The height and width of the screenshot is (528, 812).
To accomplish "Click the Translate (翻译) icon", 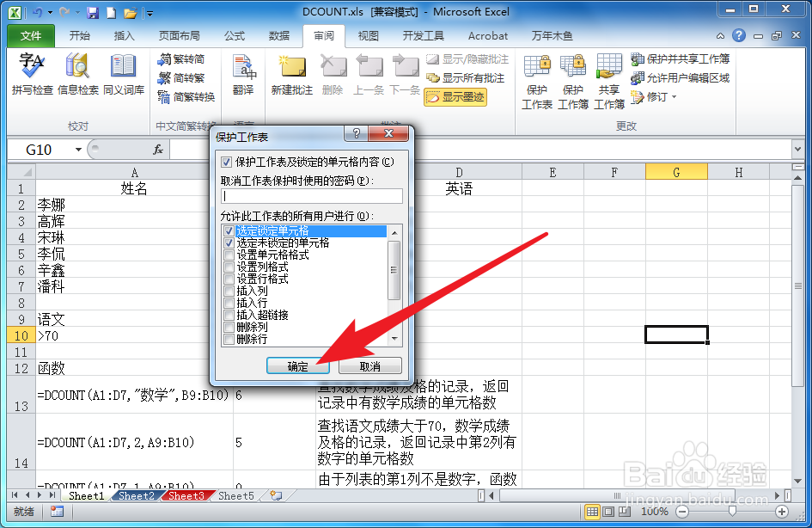I will click(243, 74).
